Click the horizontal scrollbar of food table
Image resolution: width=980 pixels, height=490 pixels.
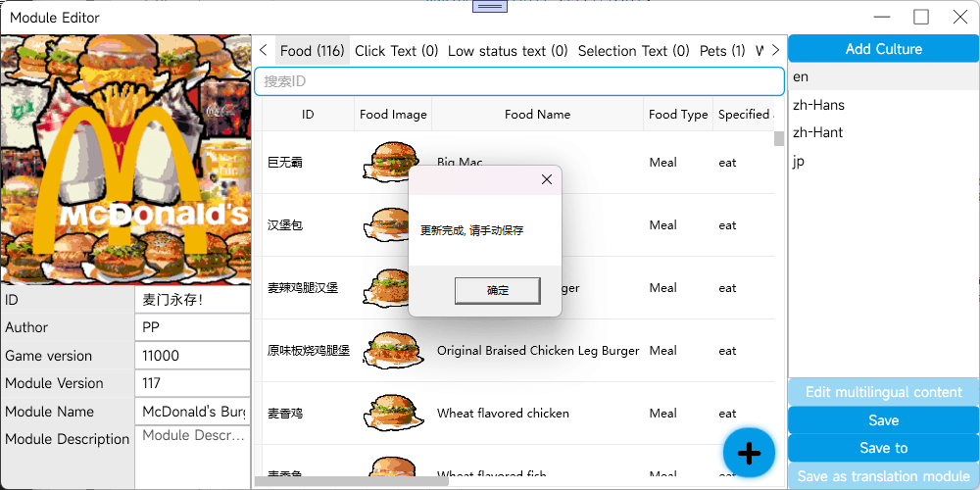pyautogui.click(x=351, y=481)
